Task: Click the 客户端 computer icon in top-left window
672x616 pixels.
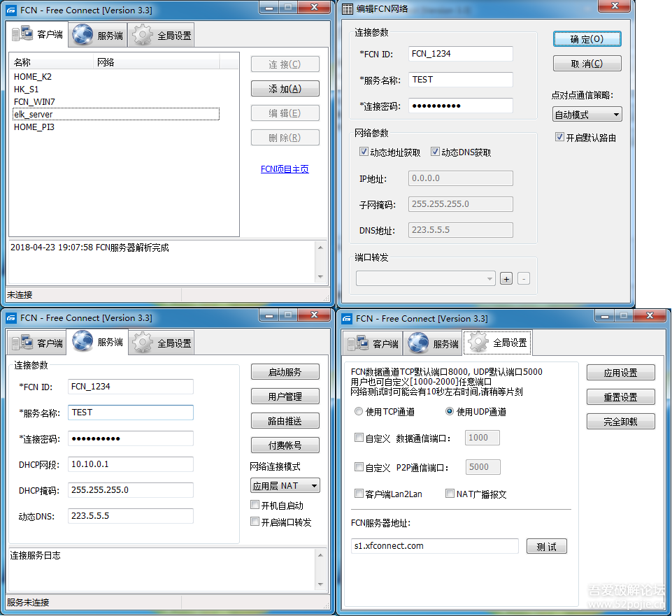Action: [x=22, y=34]
